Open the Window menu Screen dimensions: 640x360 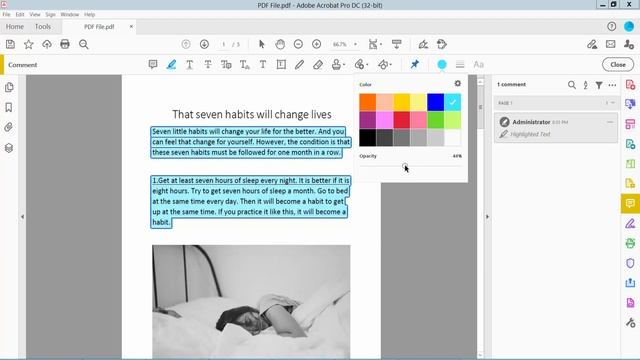pos(70,14)
